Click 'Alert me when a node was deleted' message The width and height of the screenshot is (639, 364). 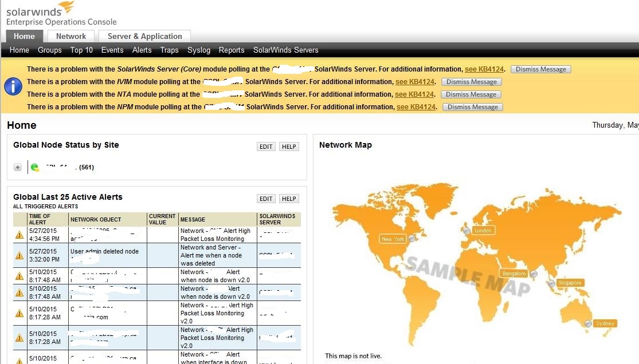click(x=211, y=255)
